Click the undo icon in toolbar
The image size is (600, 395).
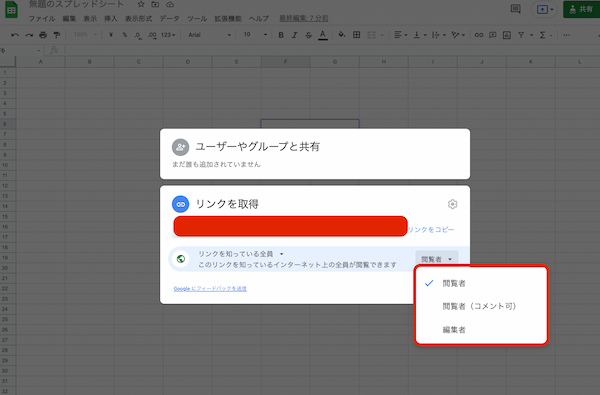click(x=15, y=35)
